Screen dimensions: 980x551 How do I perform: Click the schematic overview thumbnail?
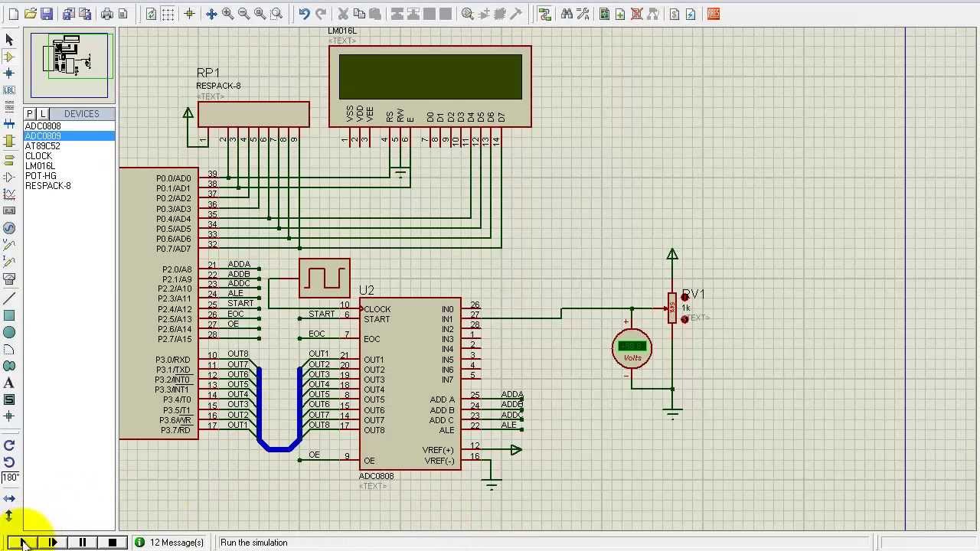(70, 64)
